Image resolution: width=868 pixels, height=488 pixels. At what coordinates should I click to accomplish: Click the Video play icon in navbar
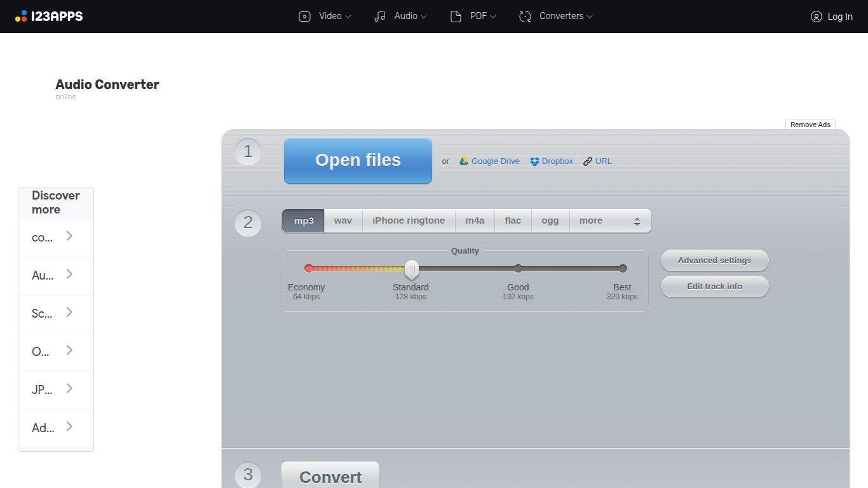[x=304, y=17]
